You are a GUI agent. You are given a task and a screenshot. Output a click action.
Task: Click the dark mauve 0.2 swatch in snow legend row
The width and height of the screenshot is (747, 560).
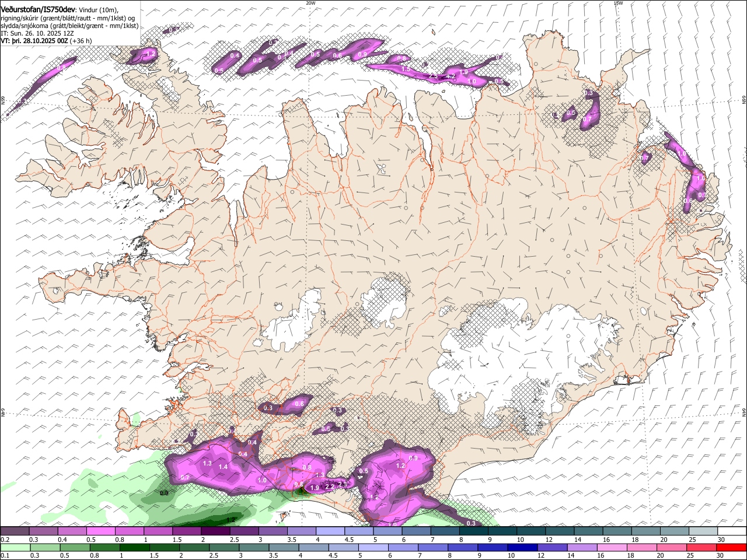[x=15, y=531]
